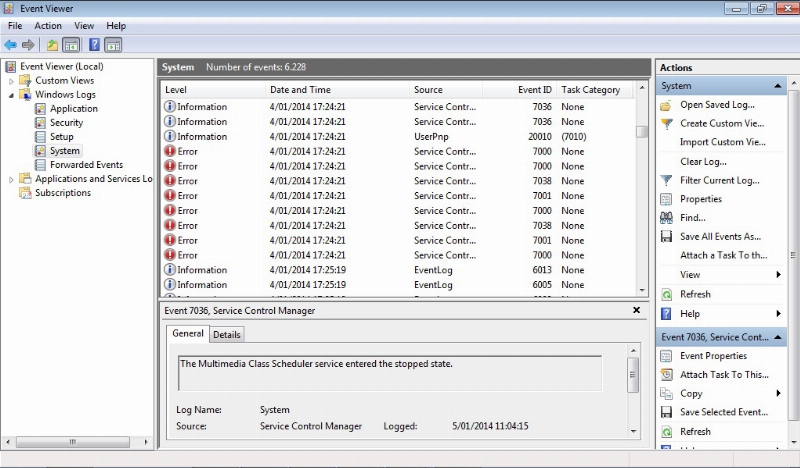Click the Copy icon in Actions pane
The height and width of the screenshot is (468, 800).
click(x=666, y=393)
